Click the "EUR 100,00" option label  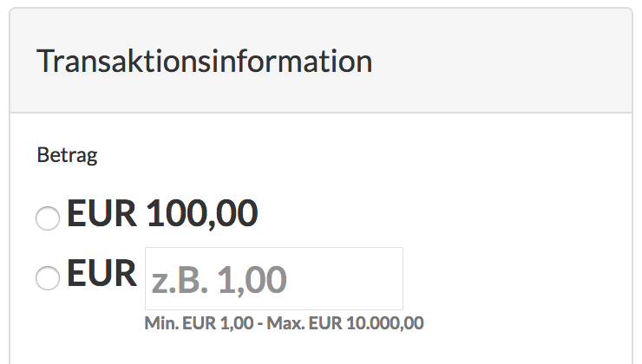(162, 214)
